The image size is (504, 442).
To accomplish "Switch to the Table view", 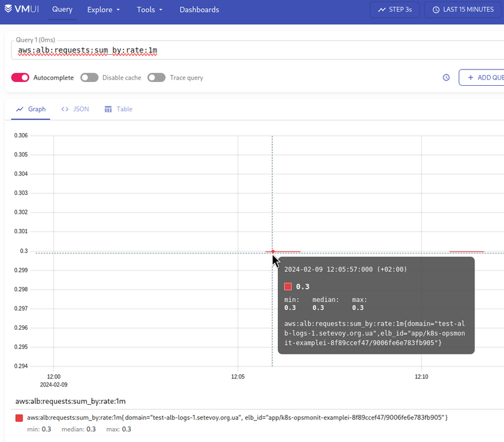I will [118, 109].
